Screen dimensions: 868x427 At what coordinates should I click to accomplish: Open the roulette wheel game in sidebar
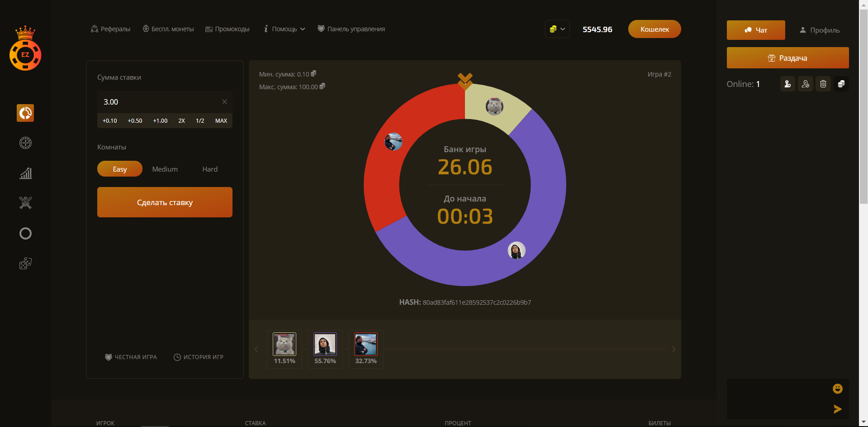[25, 143]
